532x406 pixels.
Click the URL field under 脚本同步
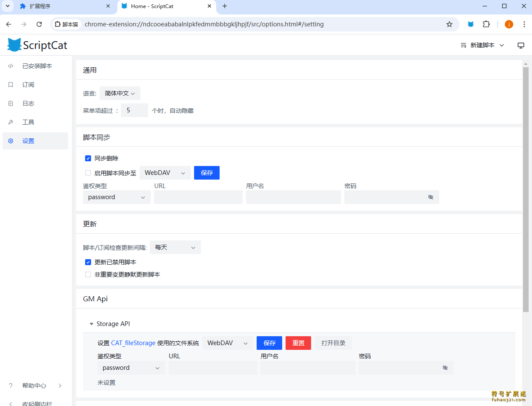click(198, 197)
